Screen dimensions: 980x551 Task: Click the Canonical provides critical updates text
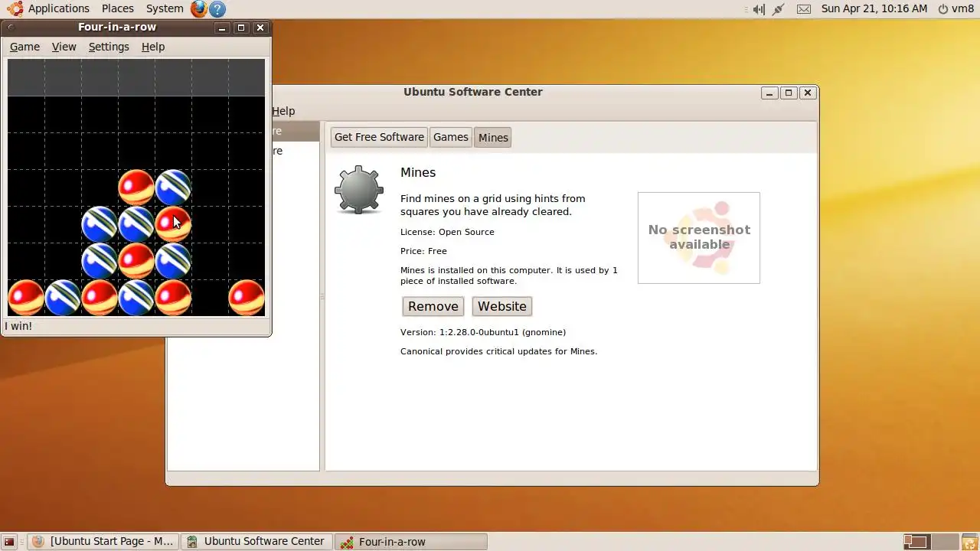tap(498, 351)
